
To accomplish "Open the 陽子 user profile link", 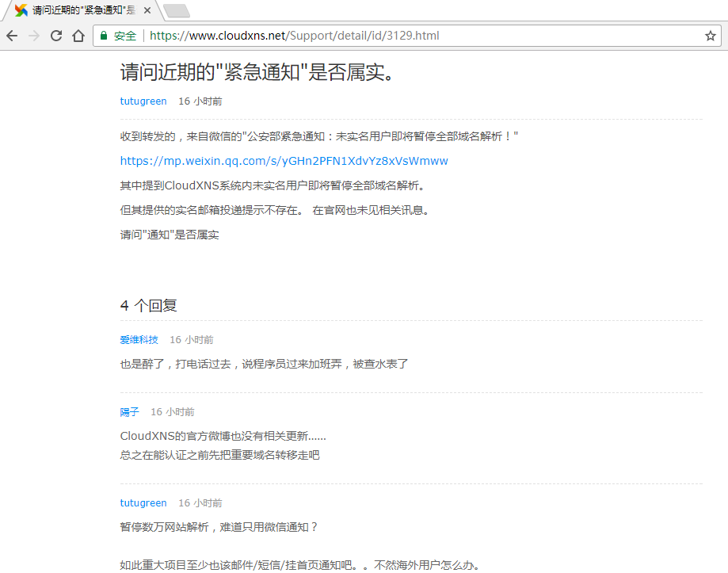I will coord(130,412).
